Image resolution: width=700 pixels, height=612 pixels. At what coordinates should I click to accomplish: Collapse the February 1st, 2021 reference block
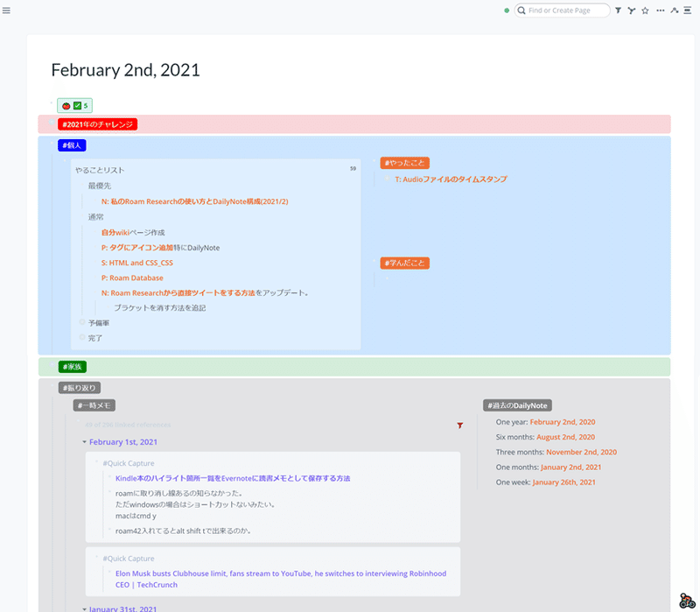84,441
